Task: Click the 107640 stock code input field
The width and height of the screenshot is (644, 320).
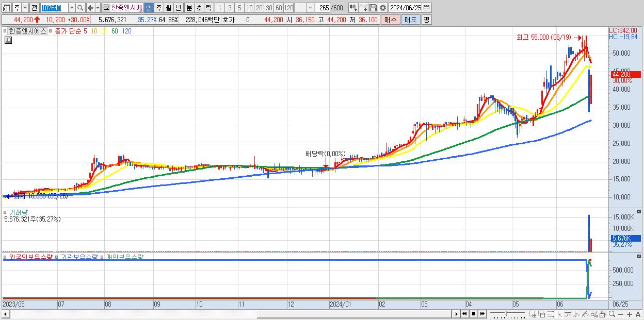Action: click(x=54, y=8)
